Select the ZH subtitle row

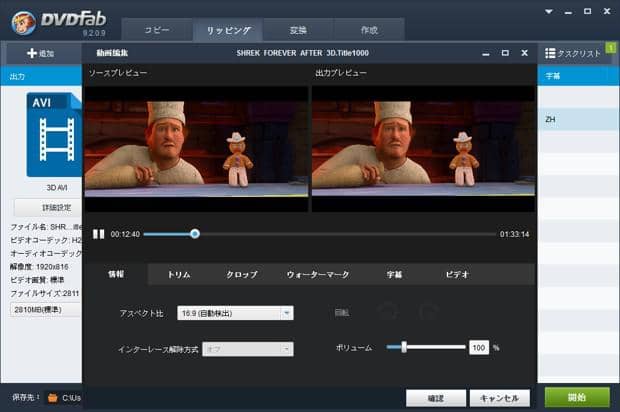pyautogui.click(x=578, y=119)
